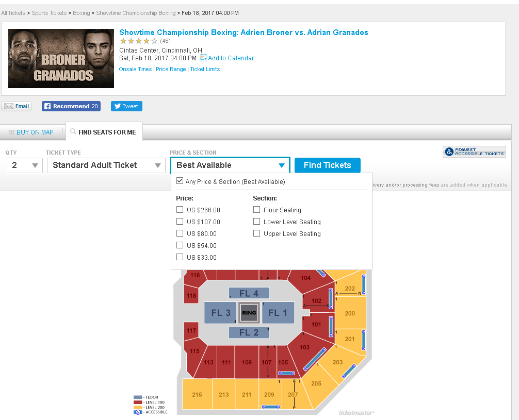Click the Add to Calendar icon
This screenshot has height=420, width=519.
pos(203,58)
